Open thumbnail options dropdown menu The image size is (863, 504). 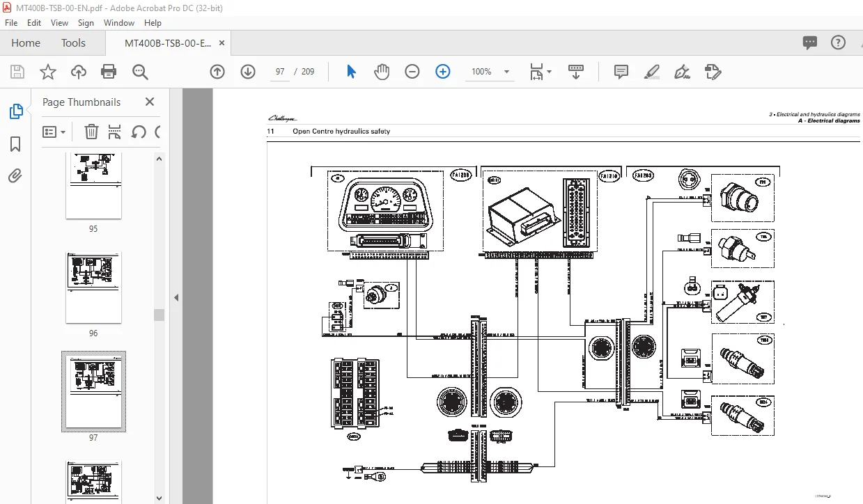(x=54, y=132)
